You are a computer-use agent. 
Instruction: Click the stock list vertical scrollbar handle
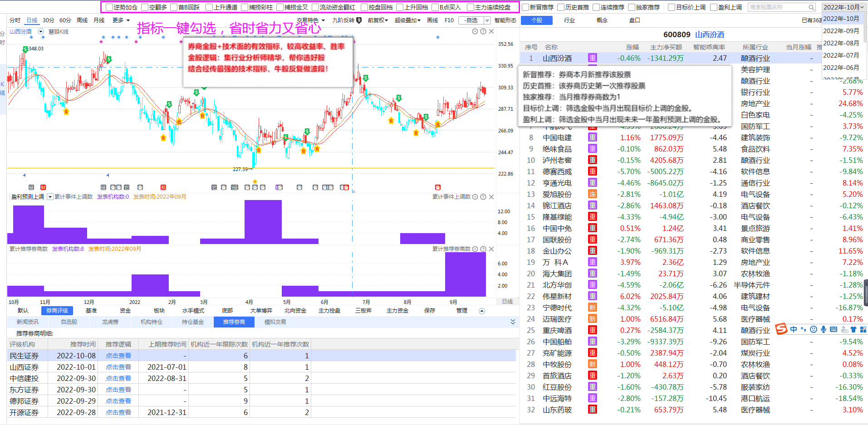[866, 293]
